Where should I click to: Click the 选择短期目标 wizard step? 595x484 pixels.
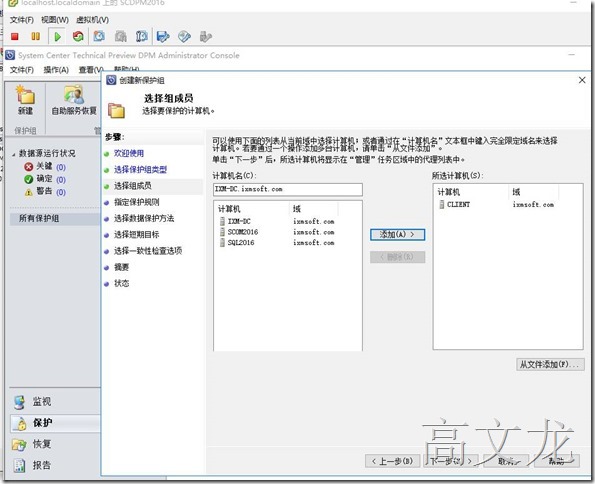(137, 235)
